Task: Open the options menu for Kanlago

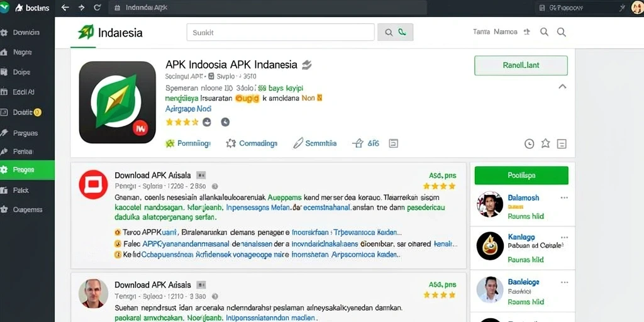Action: pyautogui.click(x=564, y=237)
